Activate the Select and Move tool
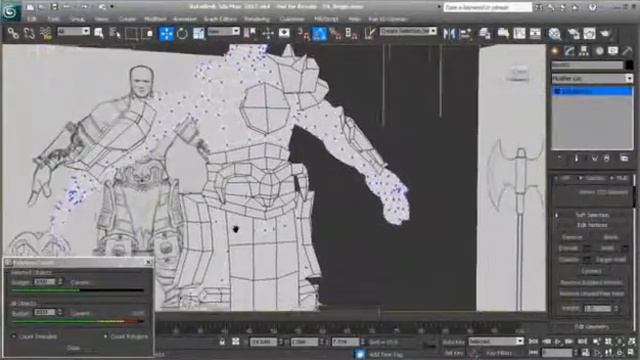Viewport: 640px width, 360px height. [166, 33]
